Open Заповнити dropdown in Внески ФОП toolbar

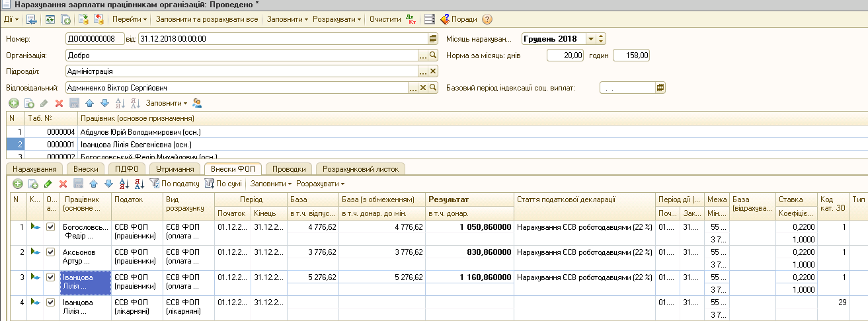click(271, 183)
